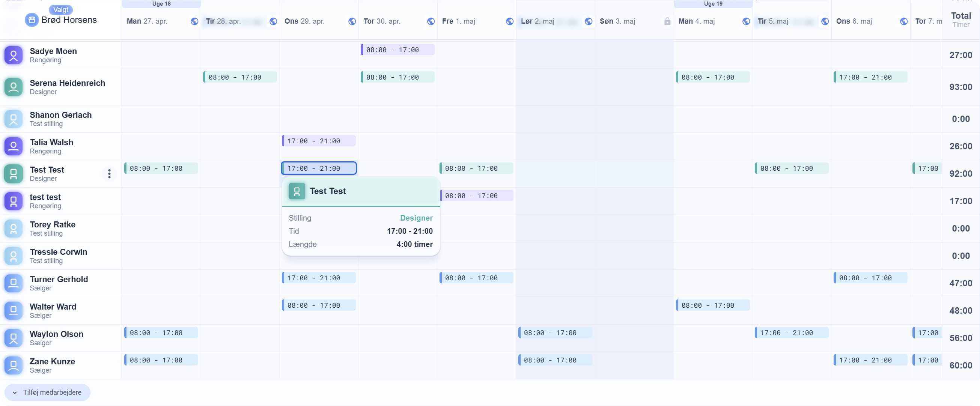Click empty Monday cell for Shanon Gerlach
This screenshot has height=406, width=980.
pyautogui.click(x=161, y=119)
